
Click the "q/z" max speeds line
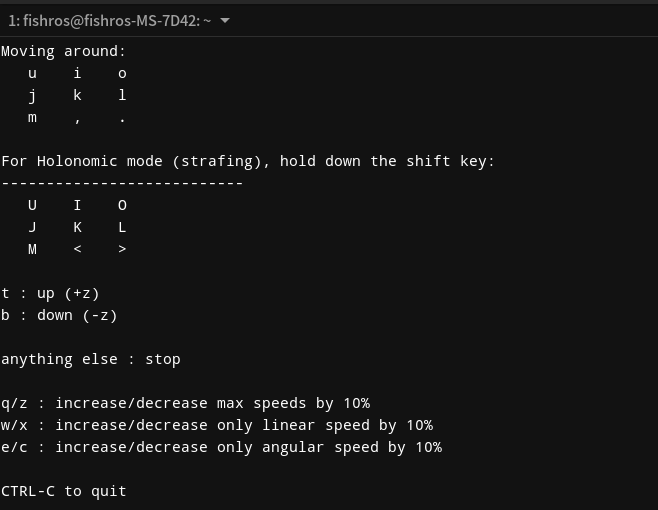[x=185, y=403]
